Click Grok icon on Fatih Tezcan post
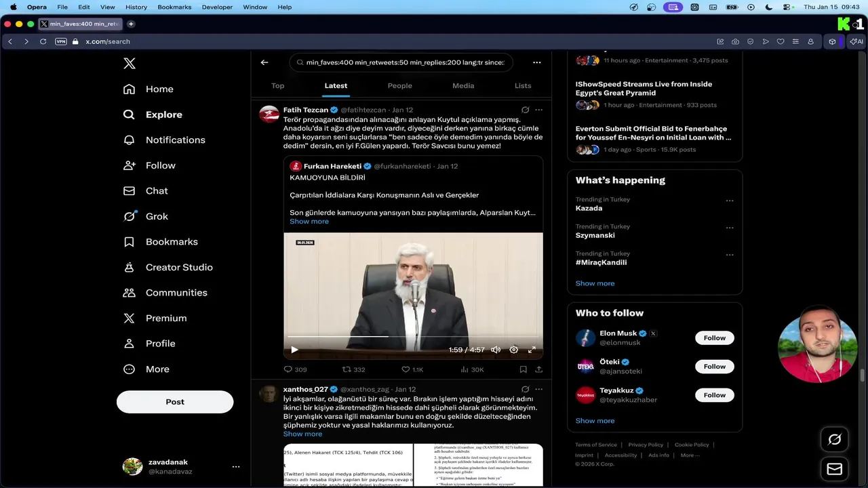The width and height of the screenshot is (868, 488). [525, 110]
